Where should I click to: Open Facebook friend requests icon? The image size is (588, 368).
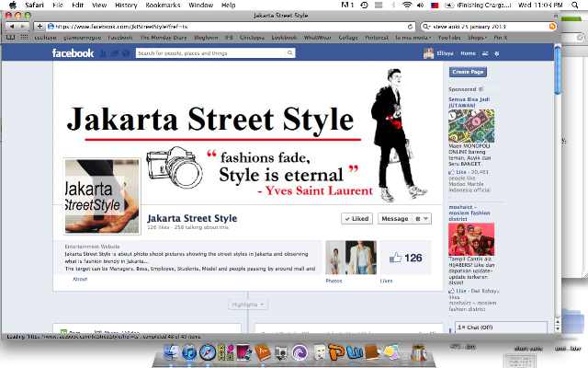click(103, 53)
